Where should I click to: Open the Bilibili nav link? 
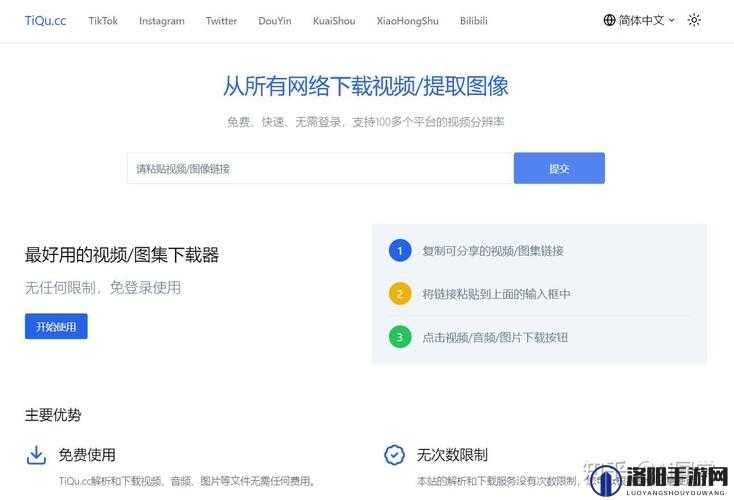(x=474, y=21)
